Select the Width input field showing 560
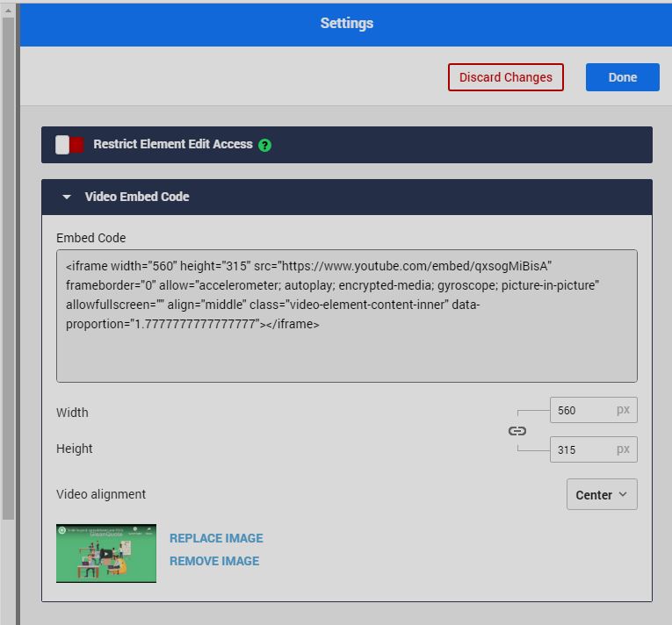The width and height of the screenshot is (672, 625). click(x=580, y=411)
